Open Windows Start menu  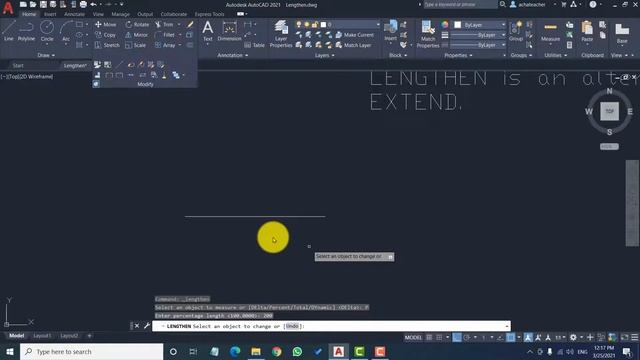(x=9, y=351)
